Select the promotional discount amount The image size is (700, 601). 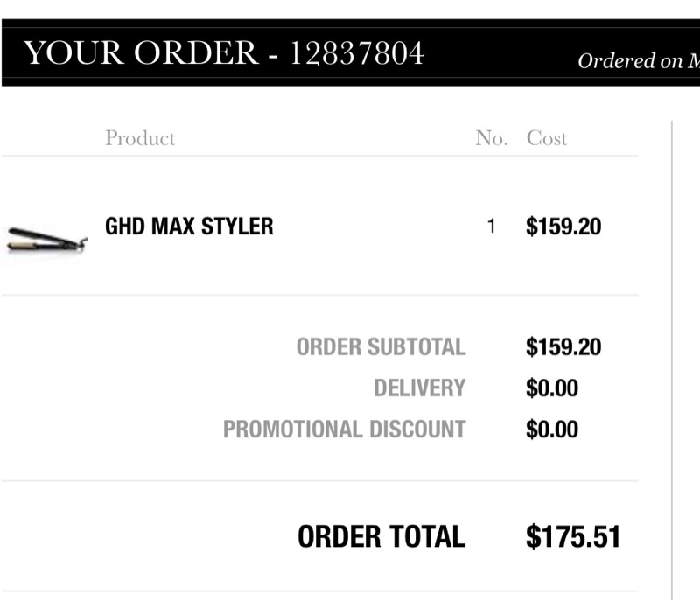coord(552,430)
